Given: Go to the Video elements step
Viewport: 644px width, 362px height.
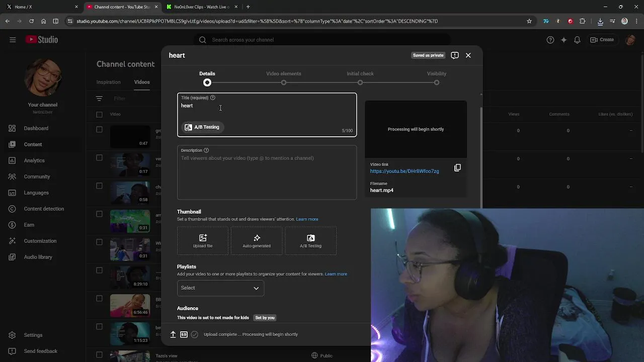Looking at the screenshot, I should (x=284, y=78).
